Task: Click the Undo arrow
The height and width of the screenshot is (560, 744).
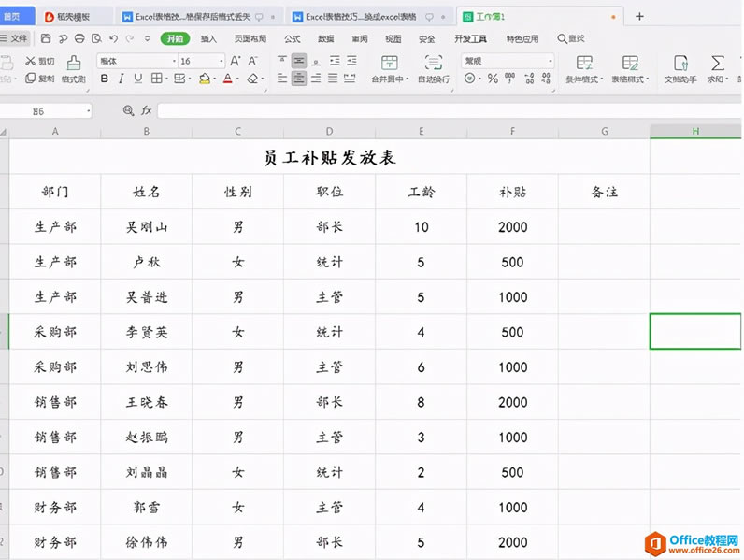Action: pos(113,38)
